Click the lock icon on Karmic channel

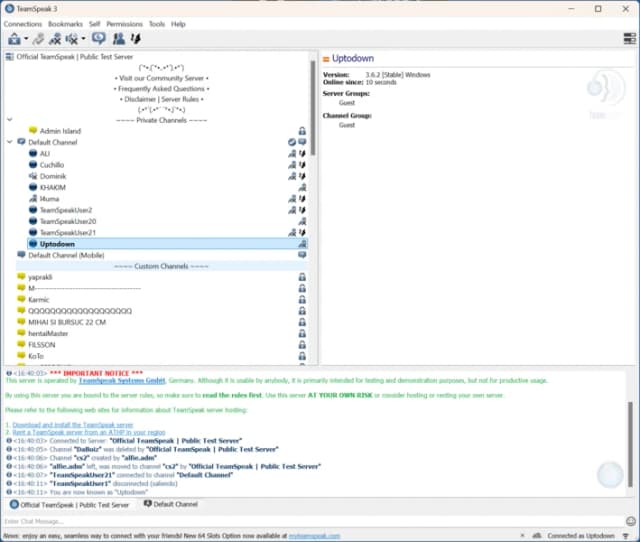(x=302, y=300)
